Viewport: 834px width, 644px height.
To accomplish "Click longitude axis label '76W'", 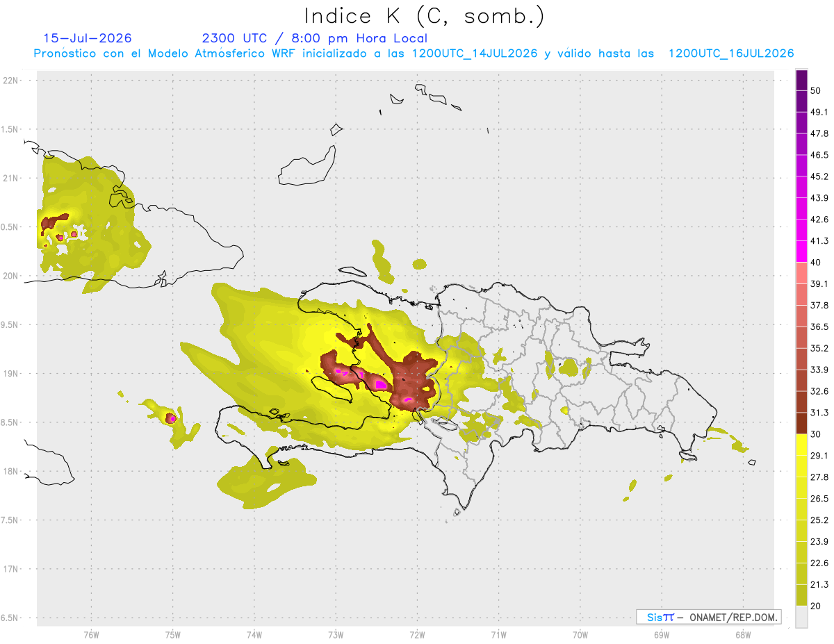I will tap(91, 634).
